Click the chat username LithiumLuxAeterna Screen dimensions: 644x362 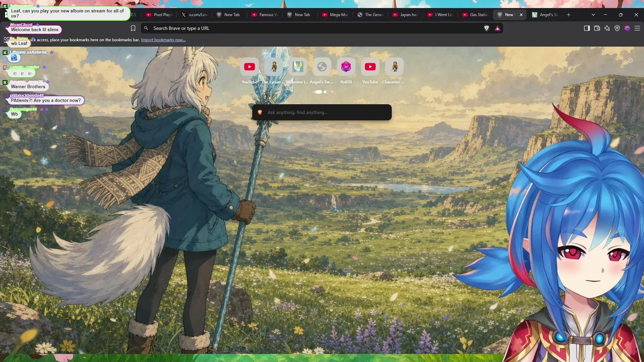point(28,52)
